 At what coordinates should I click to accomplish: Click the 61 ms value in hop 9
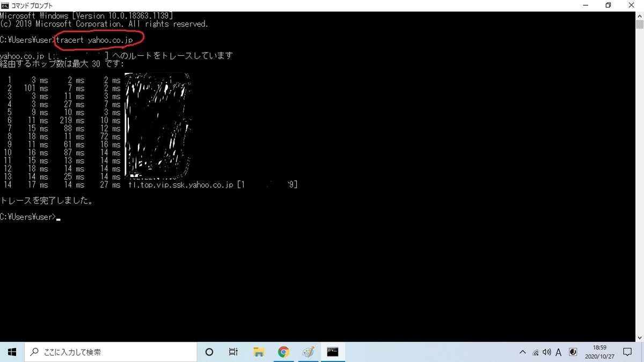tap(75, 145)
